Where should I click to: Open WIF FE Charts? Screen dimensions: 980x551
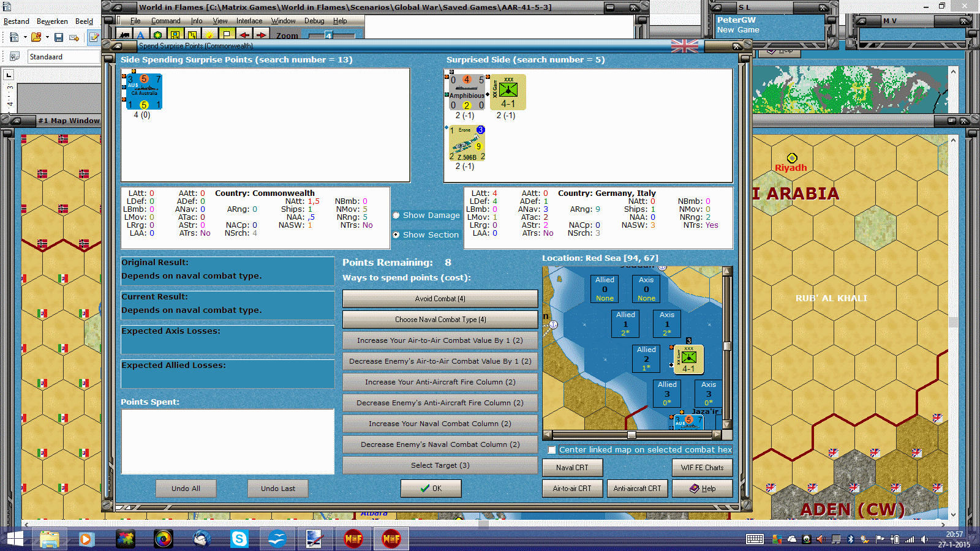click(703, 468)
